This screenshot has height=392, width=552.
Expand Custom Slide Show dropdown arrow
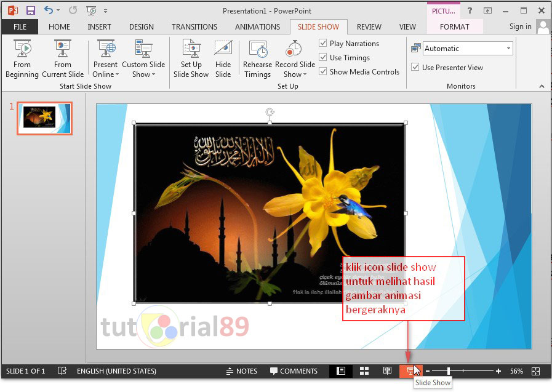pyautogui.click(x=153, y=74)
